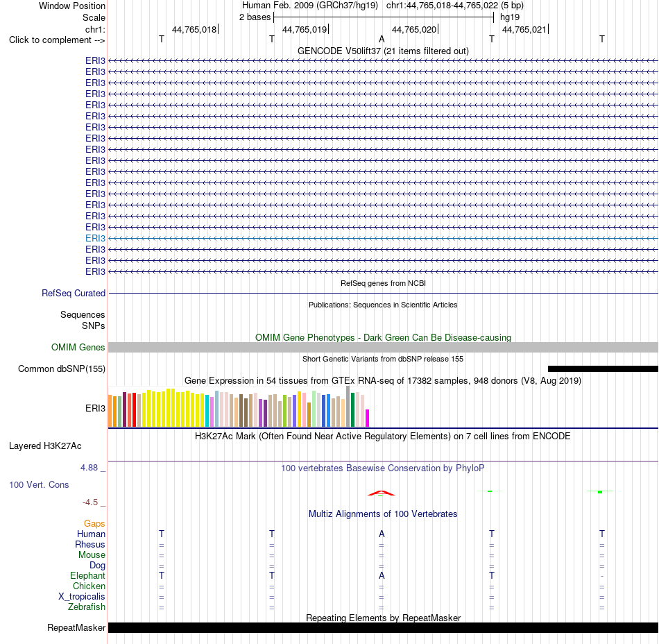The width and height of the screenshot is (659, 644).
Task: Click the Scale track label
Action: coord(94,17)
